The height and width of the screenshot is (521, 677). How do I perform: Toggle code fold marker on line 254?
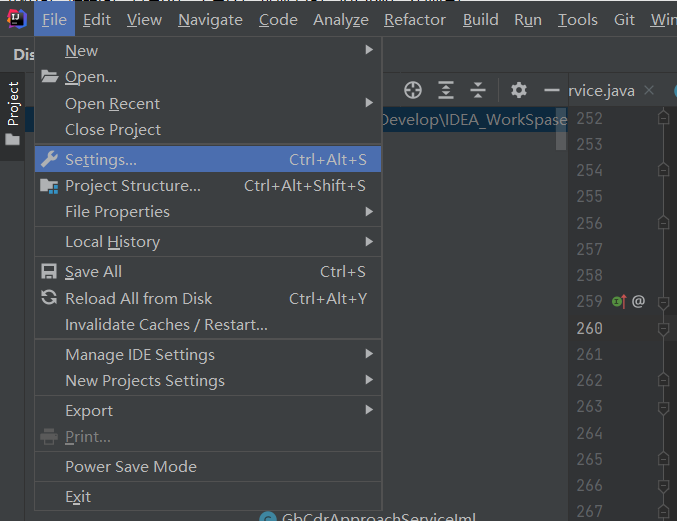(664, 170)
